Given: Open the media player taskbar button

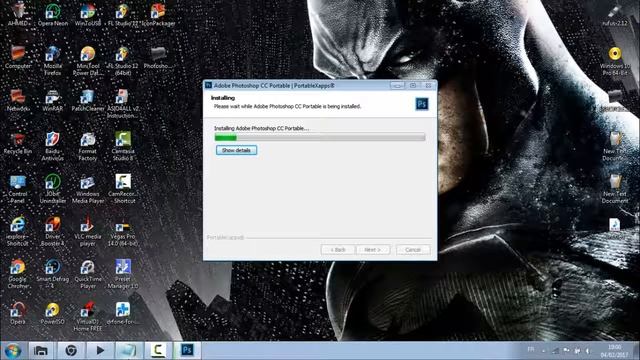Looking at the screenshot, I should point(100,350).
